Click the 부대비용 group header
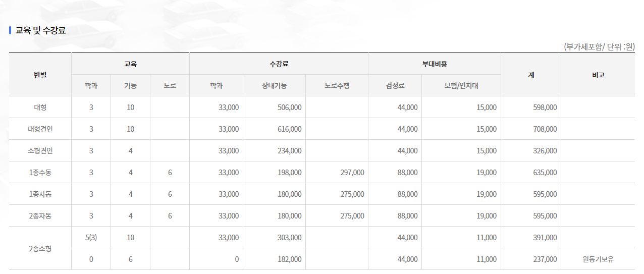Image resolution: width=644 pixels, height=274 pixels. 435,64
